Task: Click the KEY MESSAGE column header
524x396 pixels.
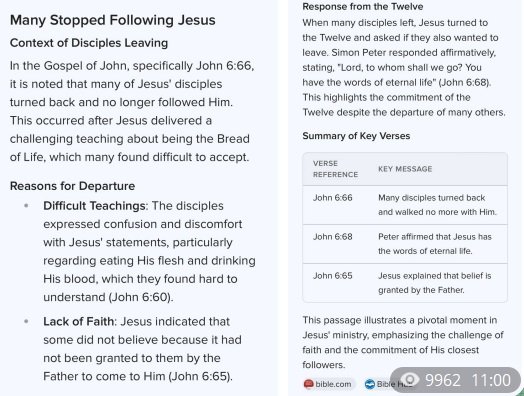Action: pyautogui.click(x=405, y=169)
